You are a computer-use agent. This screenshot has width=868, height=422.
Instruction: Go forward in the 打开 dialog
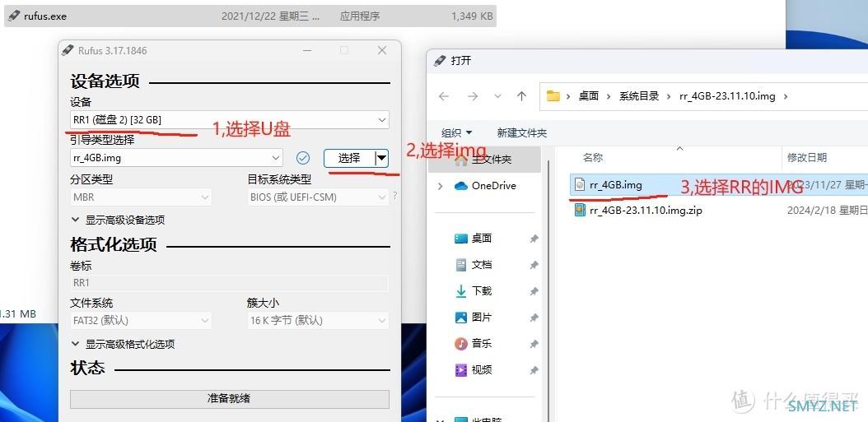[x=472, y=96]
